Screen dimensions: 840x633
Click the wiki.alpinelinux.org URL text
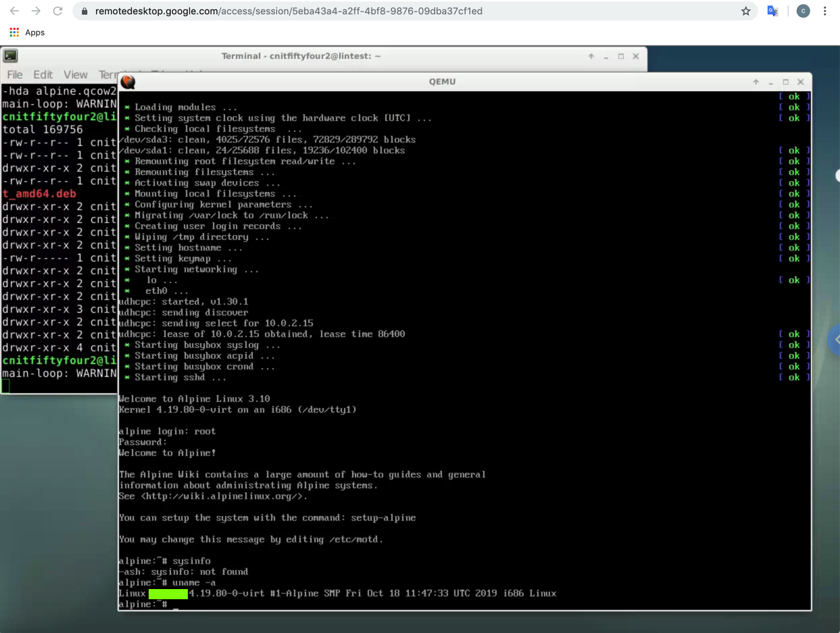[x=222, y=496]
